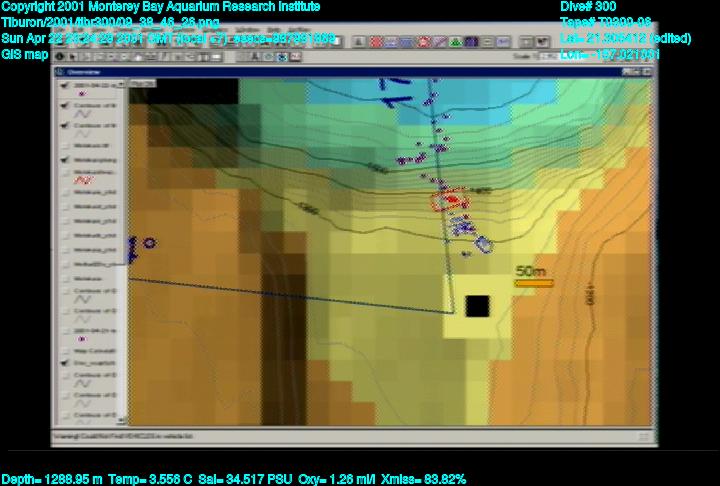Viewport: 720px width, 486px height.
Task: Select the highlighted blue tool in the second toolbar row
Action: point(283,57)
